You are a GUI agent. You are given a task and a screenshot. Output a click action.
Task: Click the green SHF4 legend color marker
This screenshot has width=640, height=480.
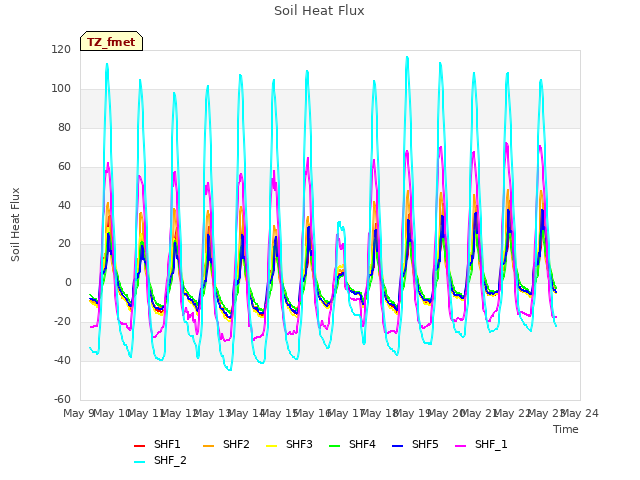point(335,446)
